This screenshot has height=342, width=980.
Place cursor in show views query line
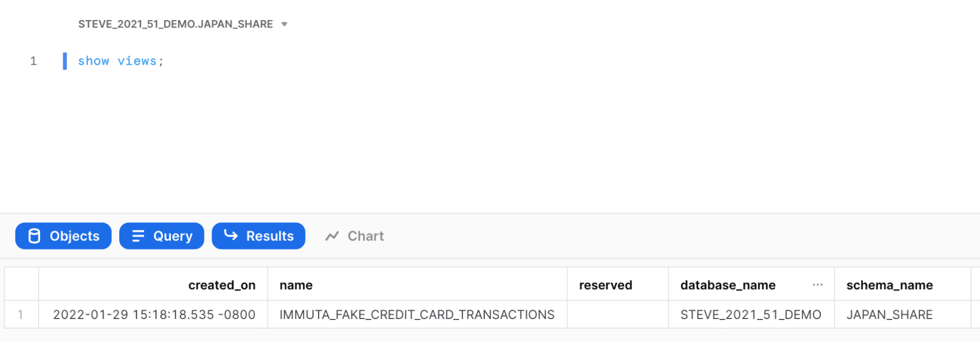coord(121,61)
